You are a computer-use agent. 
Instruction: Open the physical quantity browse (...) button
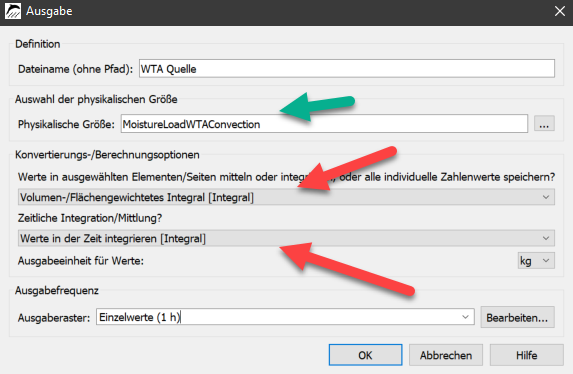coord(544,124)
